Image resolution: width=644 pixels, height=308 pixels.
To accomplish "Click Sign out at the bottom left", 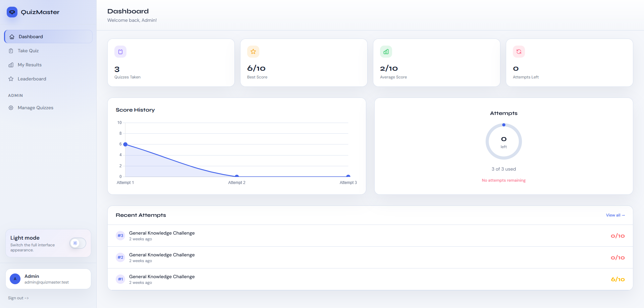I will tap(18, 298).
